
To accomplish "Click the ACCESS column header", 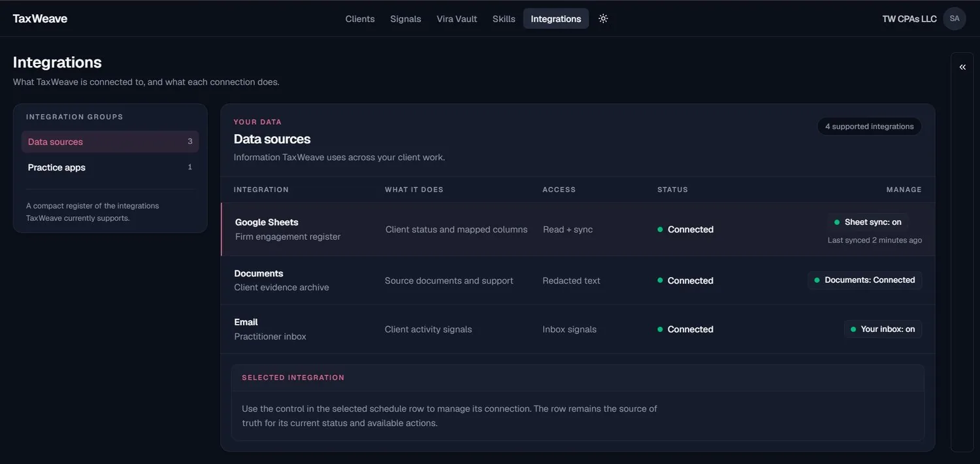I will (x=559, y=190).
